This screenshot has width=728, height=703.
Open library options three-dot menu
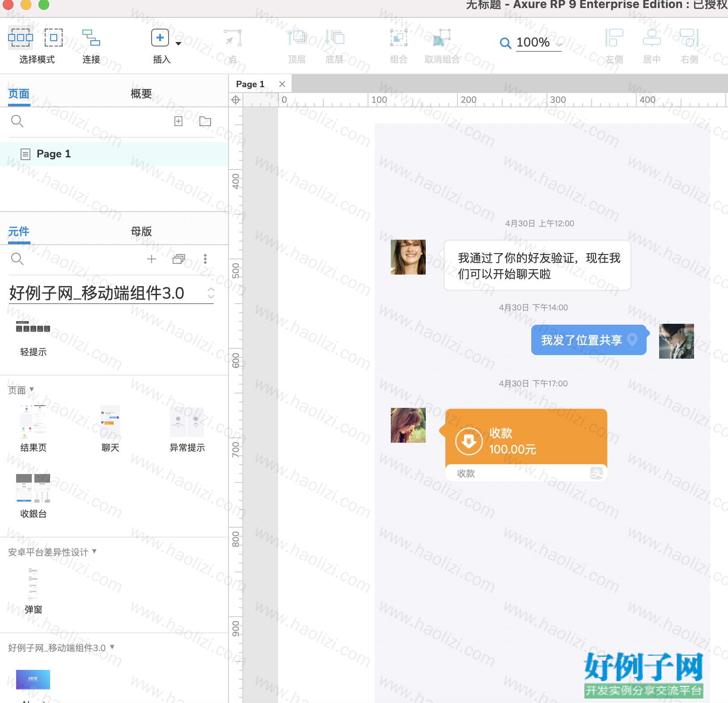[x=205, y=259]
